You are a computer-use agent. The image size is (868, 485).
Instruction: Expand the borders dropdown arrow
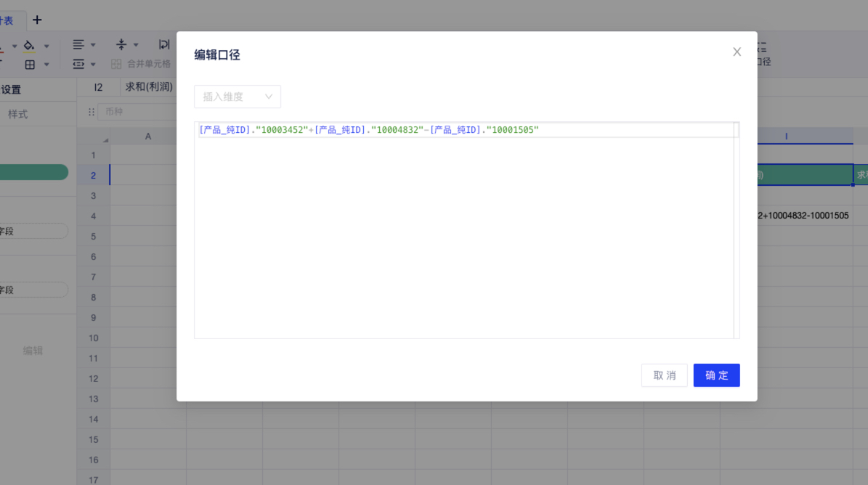[46, 65]
